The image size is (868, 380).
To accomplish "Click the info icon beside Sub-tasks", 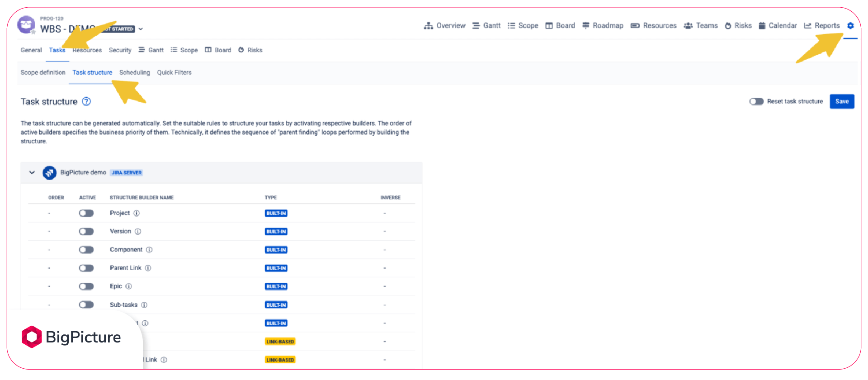I will 144,305.
